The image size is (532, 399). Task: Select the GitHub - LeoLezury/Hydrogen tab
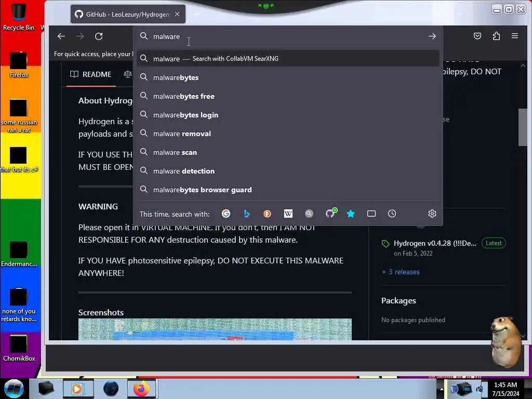pyautogui.click(x=128, y=14)
